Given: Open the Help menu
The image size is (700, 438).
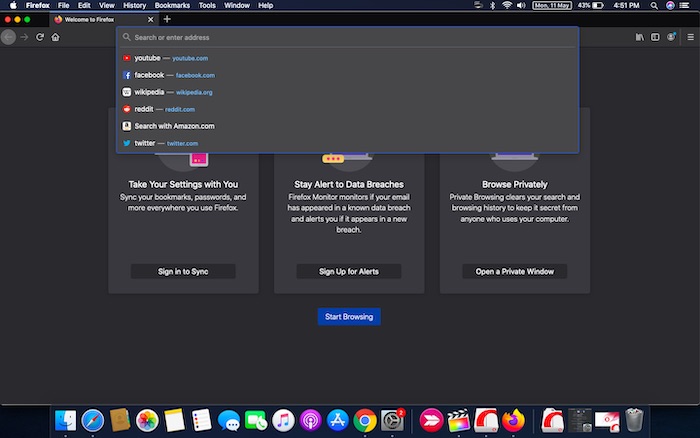Looking at the screenshot, I should coord(265,5).
